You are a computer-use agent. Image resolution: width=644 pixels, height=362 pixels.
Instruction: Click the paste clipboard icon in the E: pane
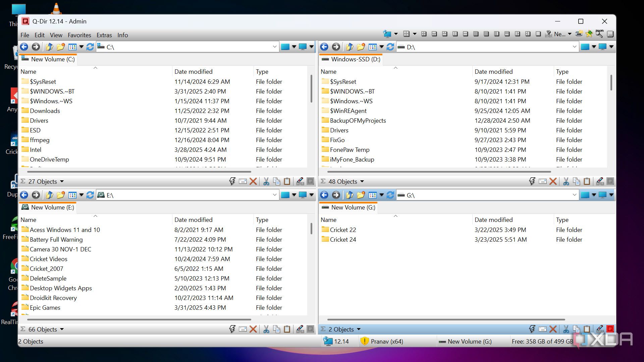point(287,329)
